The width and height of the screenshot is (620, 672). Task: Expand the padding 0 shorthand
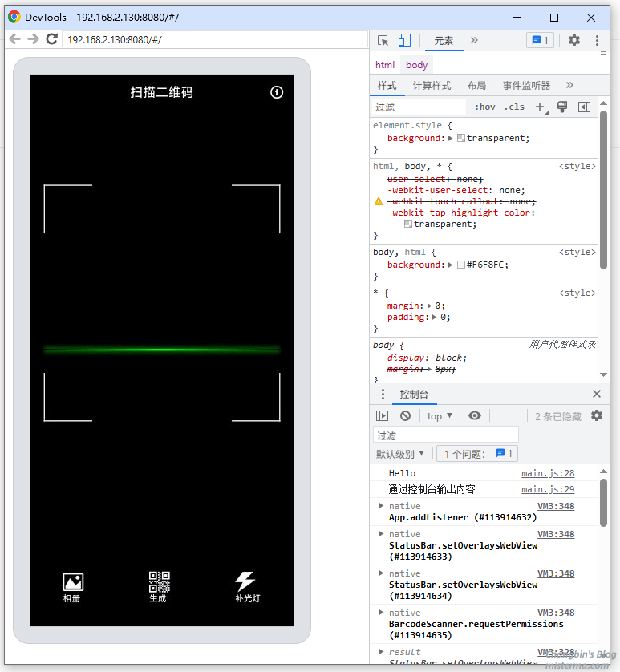(x=435, y=317)
